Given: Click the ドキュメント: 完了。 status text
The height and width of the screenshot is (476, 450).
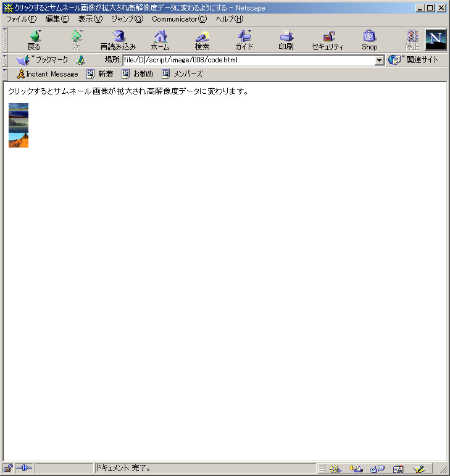Looking at the screenshot, I should pos(123,468).
